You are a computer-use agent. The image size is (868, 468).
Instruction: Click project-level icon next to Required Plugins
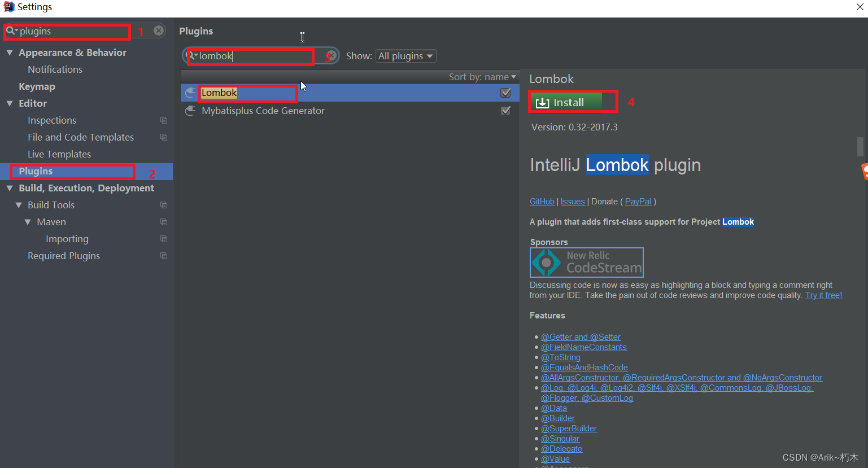click(164, 256)
